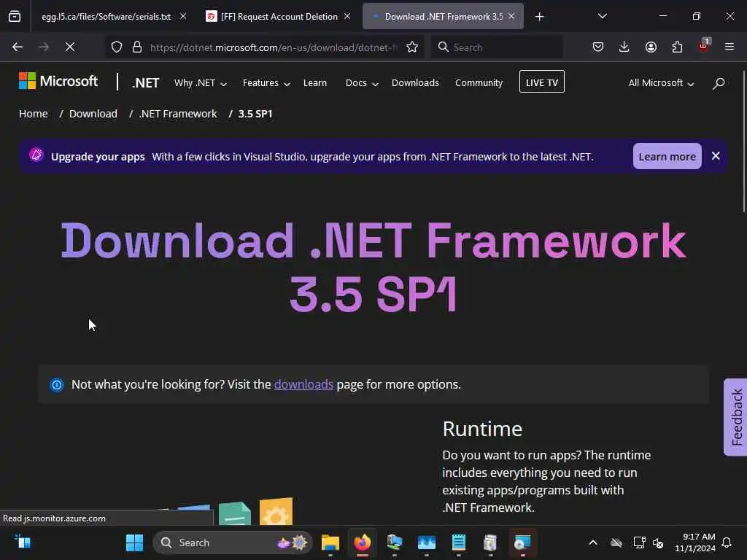The height and width of the screenshot is (560, 747).
Task: Click the page vertical scrollbar
Action: tap(743, 142)
